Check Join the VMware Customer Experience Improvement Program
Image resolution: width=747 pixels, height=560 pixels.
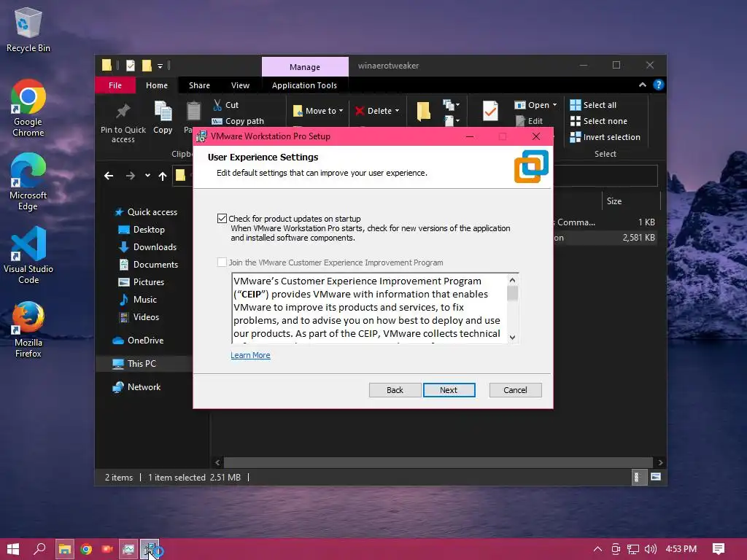click(x=222, y=262)
